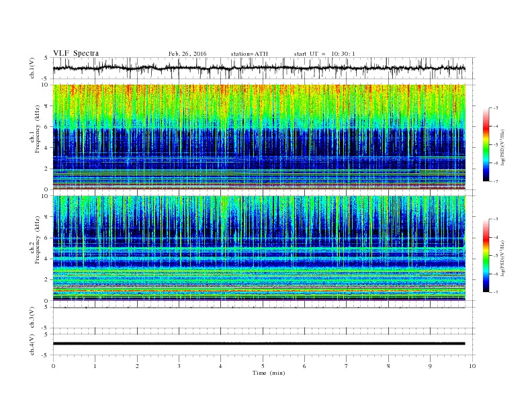Click the time-axis tick label "1"
This screenshot has width=532, height=411.
point(95,366)
